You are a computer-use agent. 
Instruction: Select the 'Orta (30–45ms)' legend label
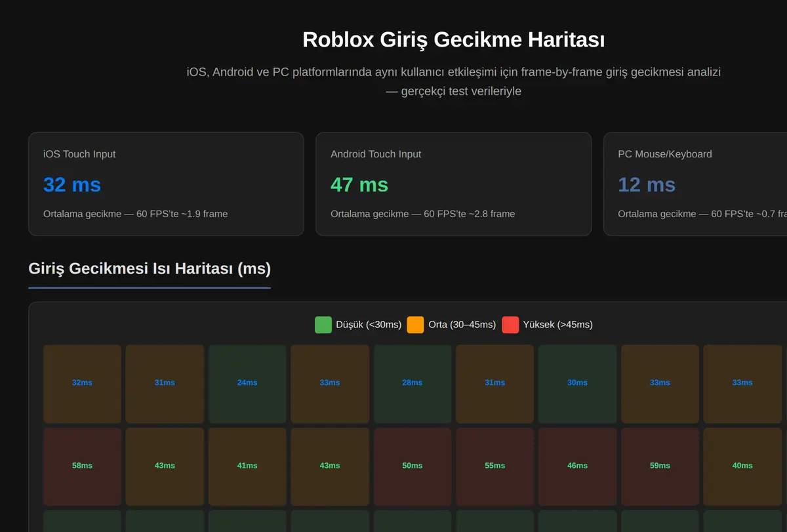click(462, 325)
